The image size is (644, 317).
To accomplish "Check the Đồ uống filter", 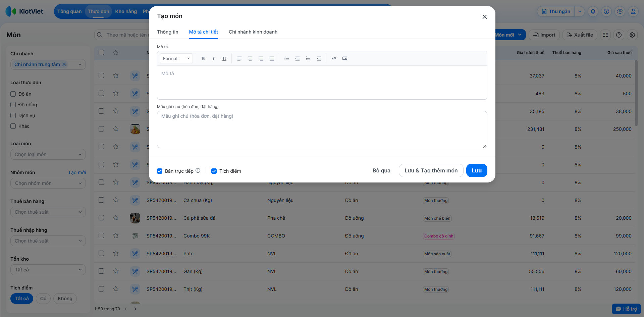I will [13, 105].
